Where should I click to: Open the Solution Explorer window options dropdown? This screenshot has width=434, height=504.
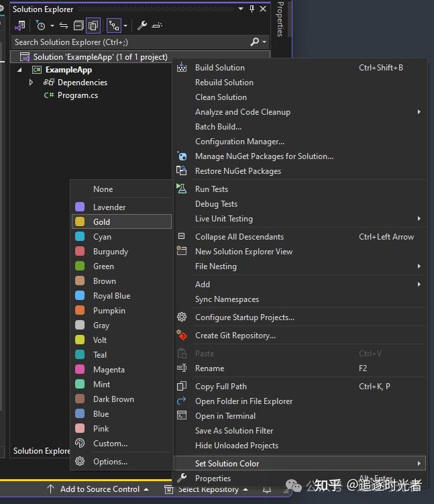point(241,9)
